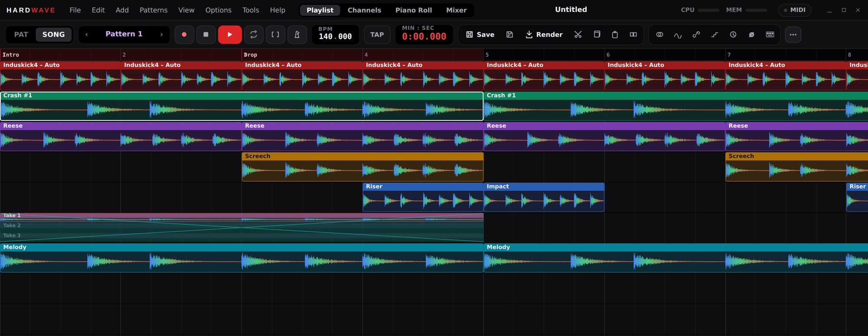Select the scissors cut tool

pos(578,35)
